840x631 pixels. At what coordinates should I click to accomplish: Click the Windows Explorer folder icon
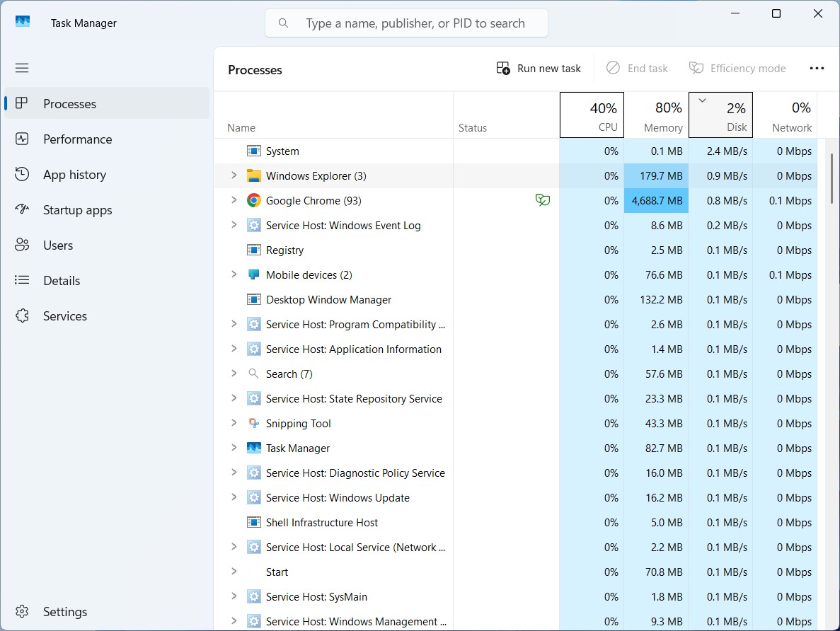point(254,176)
